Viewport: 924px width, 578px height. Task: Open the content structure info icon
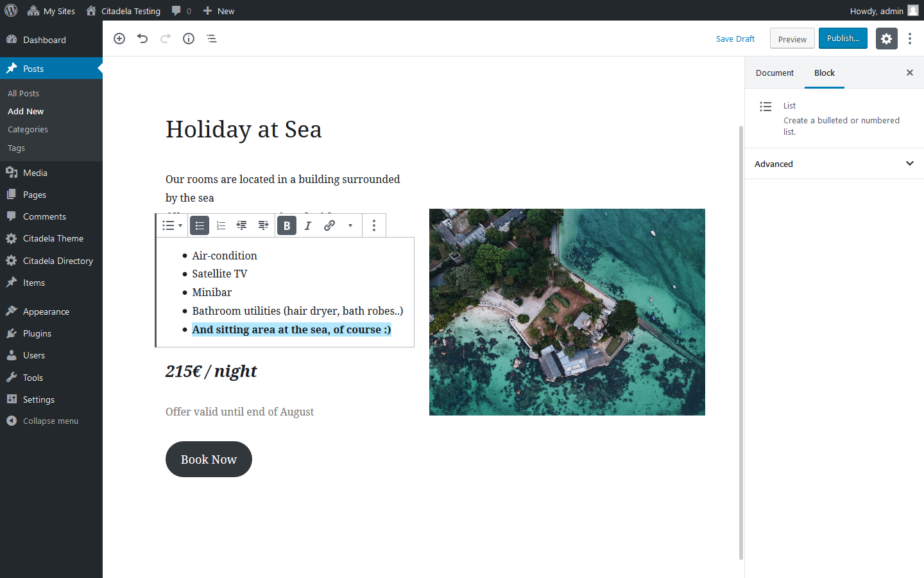click(189, 39)
